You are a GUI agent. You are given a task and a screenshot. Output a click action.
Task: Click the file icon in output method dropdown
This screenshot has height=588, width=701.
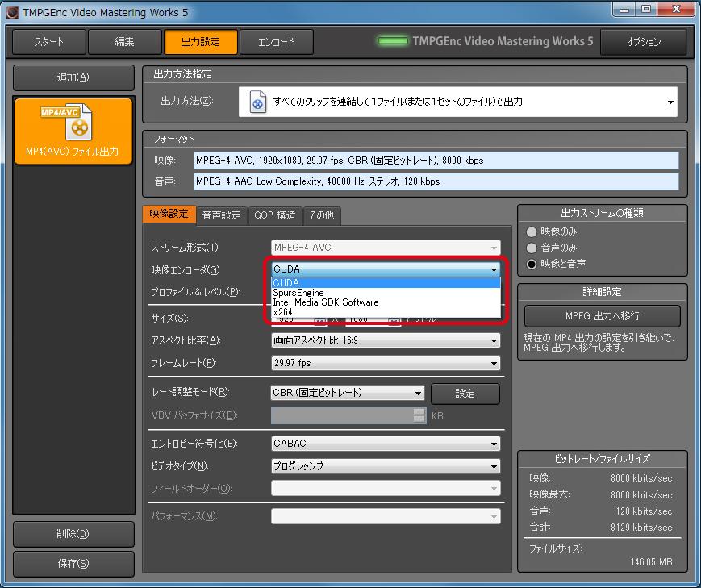pos(258,102)
